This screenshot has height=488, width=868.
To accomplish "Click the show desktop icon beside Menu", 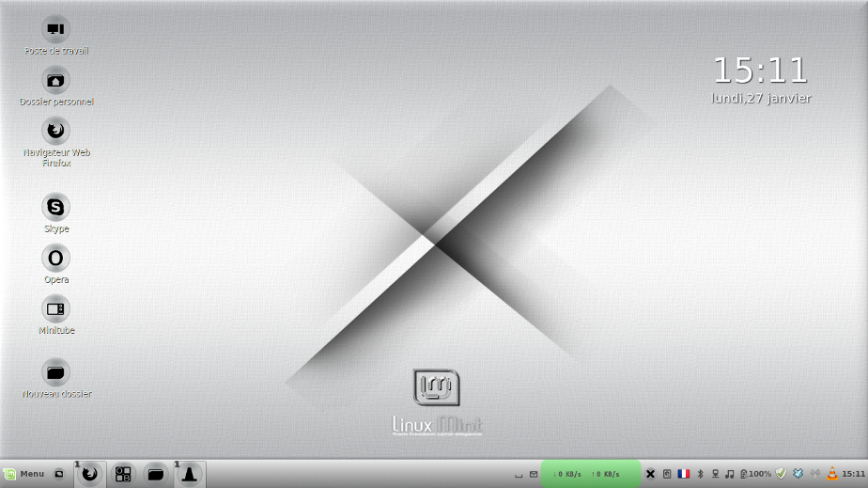I will 58,474.
